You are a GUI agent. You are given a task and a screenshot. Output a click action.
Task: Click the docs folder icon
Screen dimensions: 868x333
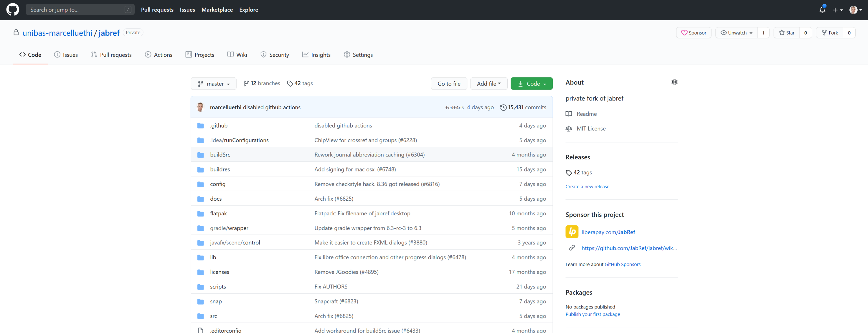click(200, 199)
